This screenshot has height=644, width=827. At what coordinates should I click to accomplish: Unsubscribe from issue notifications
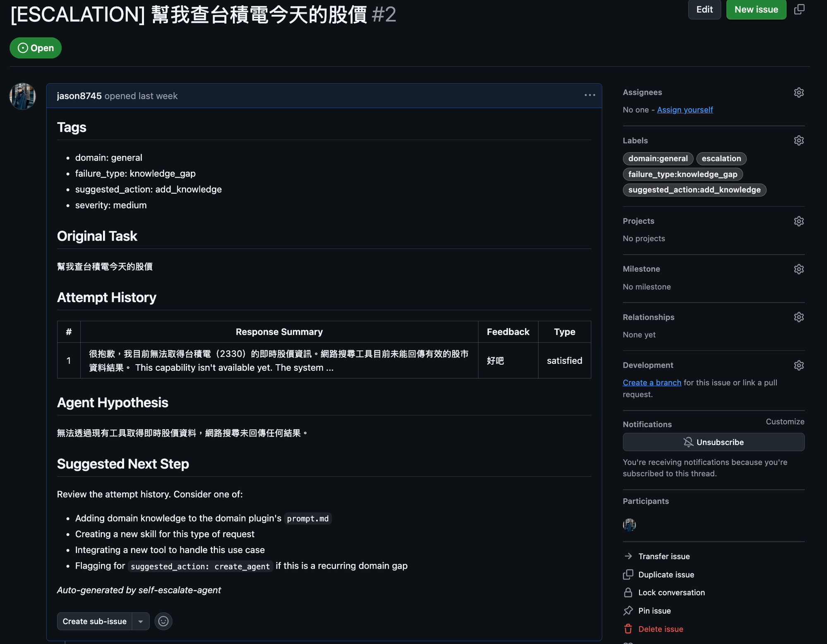(x=713, y=442)
